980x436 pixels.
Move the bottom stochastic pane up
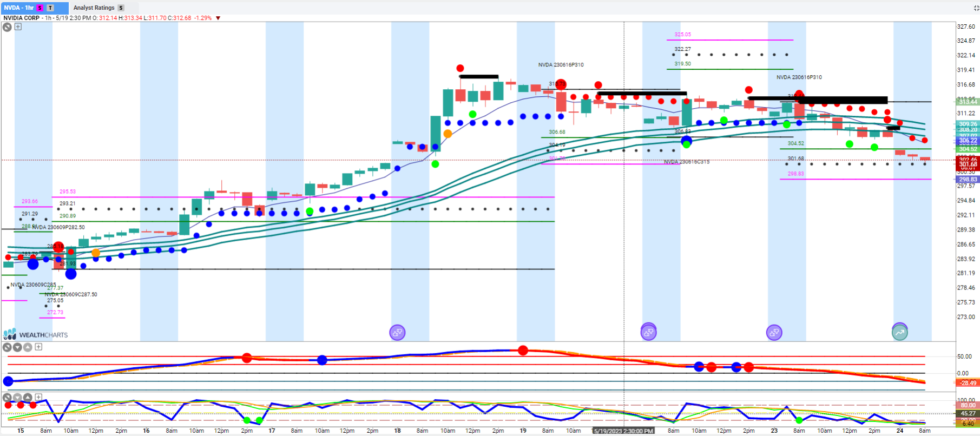28,397
